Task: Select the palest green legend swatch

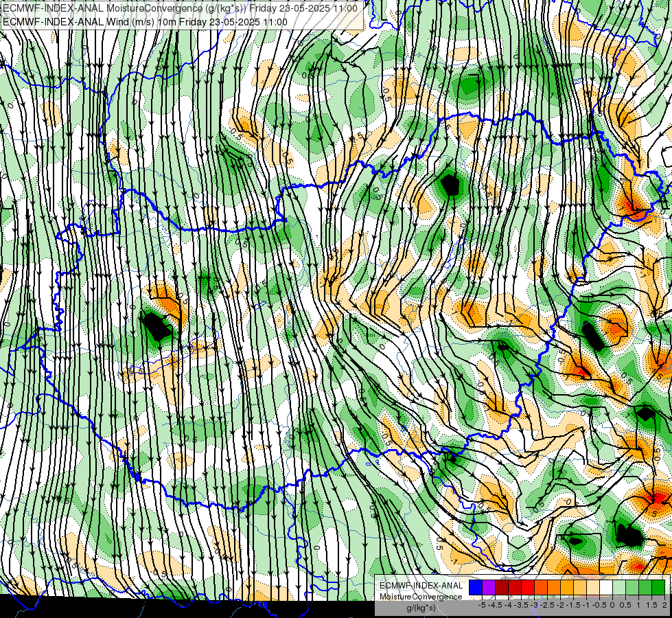Action: pos(619,588)
